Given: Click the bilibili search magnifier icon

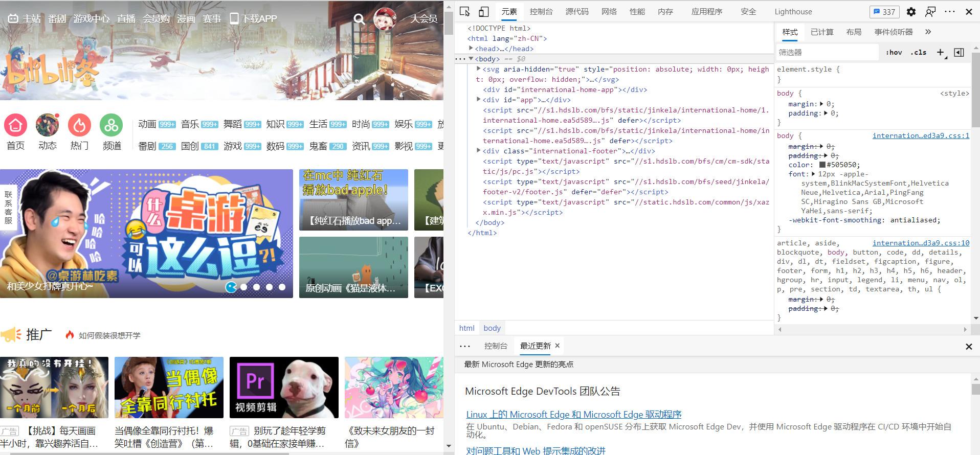Looking at the screenshot, I should pos(360,19).
